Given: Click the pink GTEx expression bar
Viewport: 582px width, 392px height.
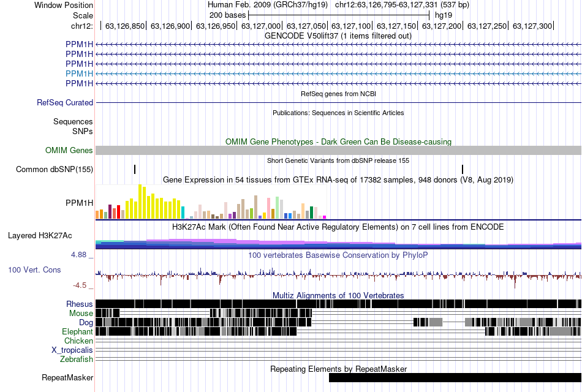Looking at the screenshot, I should click(x=268, y=209).
